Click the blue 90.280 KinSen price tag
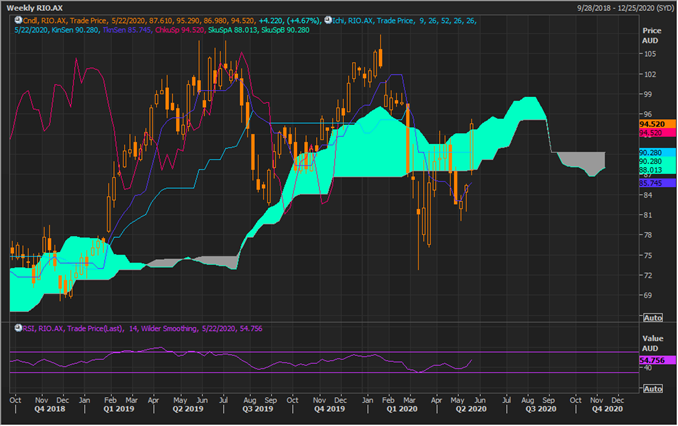This screenshot has height=426, width=678. pyautogui.click(x=657, y=153)
